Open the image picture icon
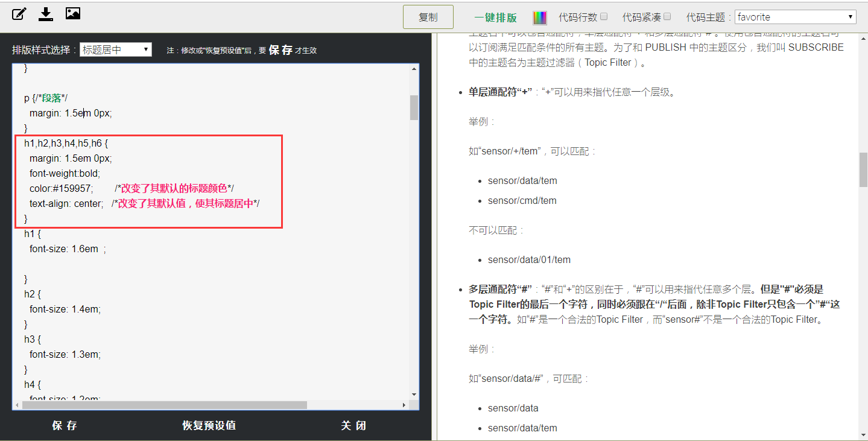The height and width of the screenshot is (441, 868). click(x=73, y=13)
